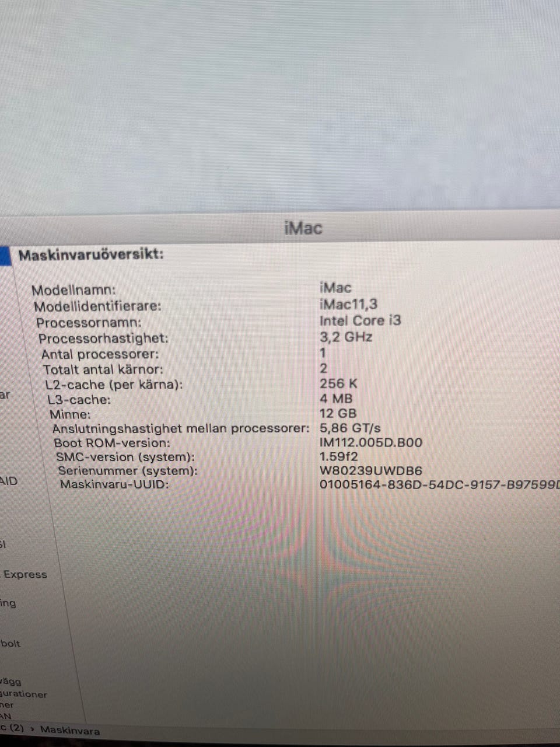Viewport: 560px width, 747px height.
Task: Select the 1.59f2 value
Action: pyautogui.click(x=338, y=456)
